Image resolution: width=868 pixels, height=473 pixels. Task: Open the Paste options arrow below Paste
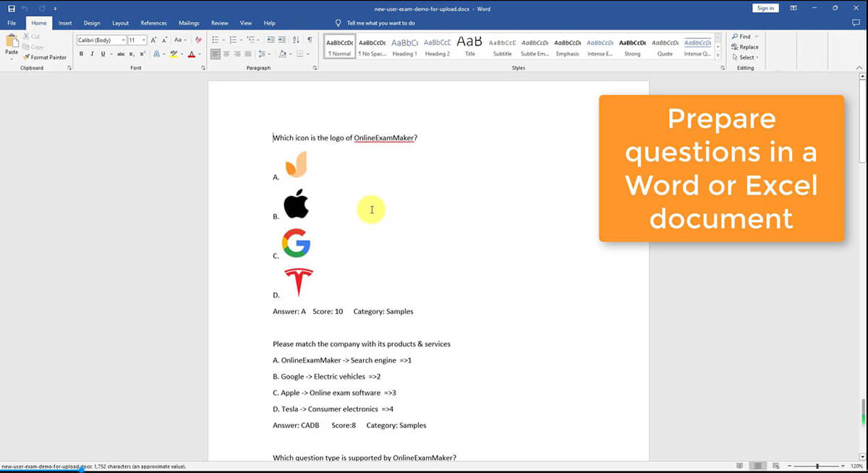point(12,59)
